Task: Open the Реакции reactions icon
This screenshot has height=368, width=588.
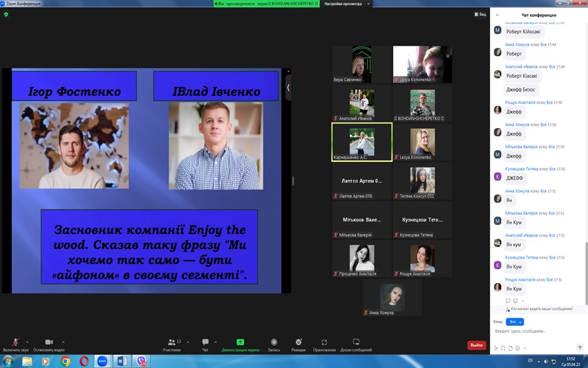Action: 298,342
